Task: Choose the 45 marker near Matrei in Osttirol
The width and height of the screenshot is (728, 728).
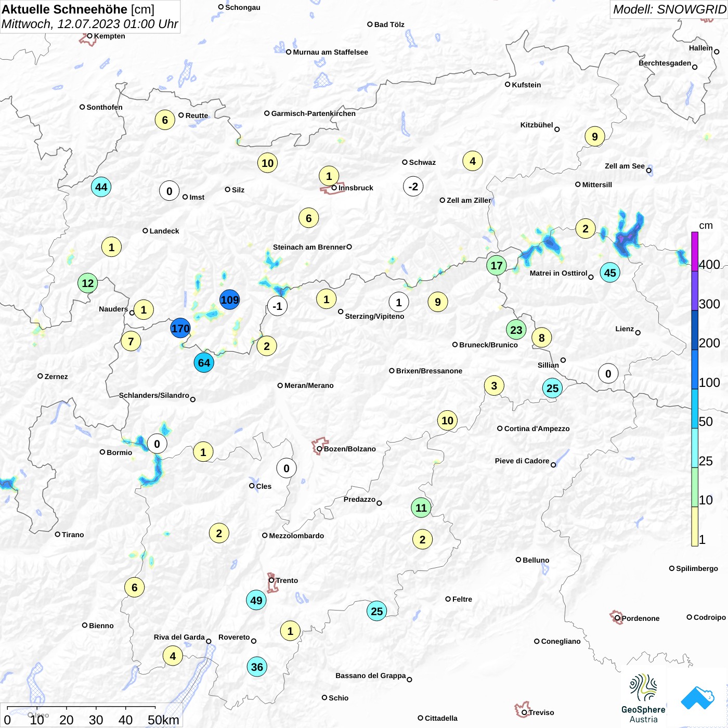Action: 610,273
